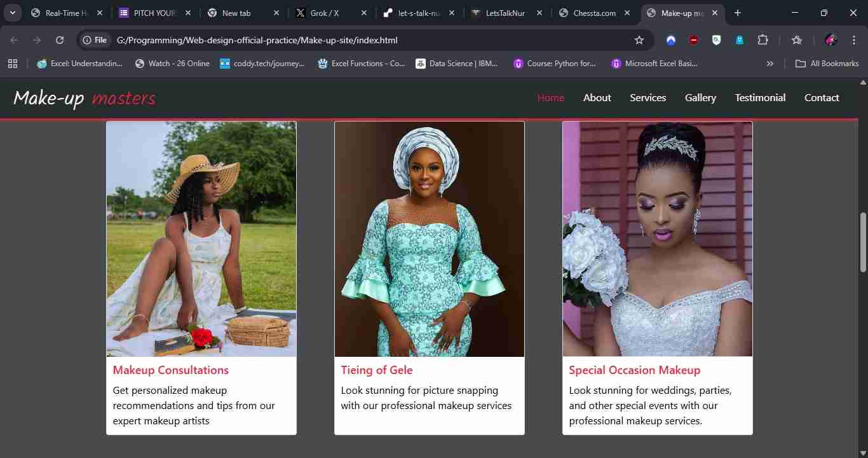Click the File site info icon

pos(95,40)
